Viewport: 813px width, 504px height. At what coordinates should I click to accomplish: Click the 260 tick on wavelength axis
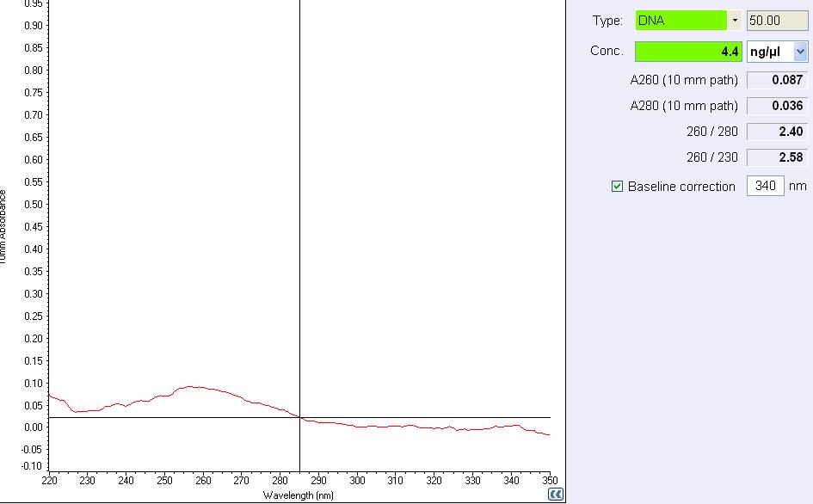(203, 480)
